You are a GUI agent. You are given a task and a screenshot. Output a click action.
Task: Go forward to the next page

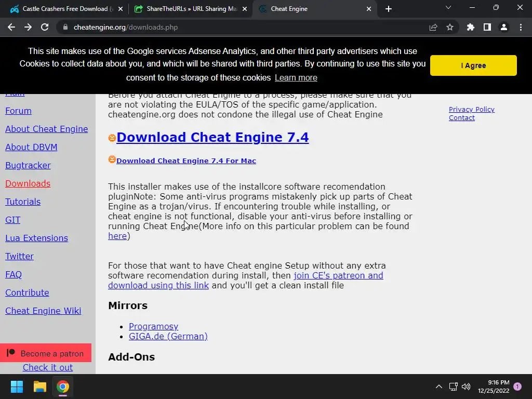tap(28, 27)
